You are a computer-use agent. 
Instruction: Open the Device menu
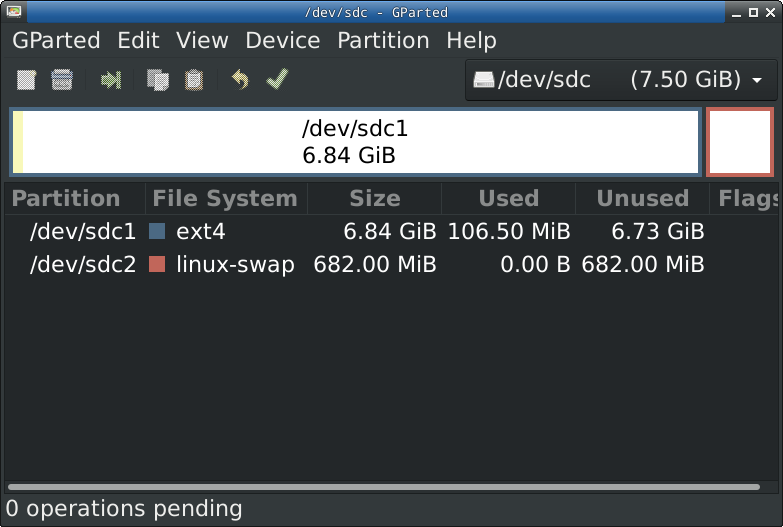(x=283, y=40)
